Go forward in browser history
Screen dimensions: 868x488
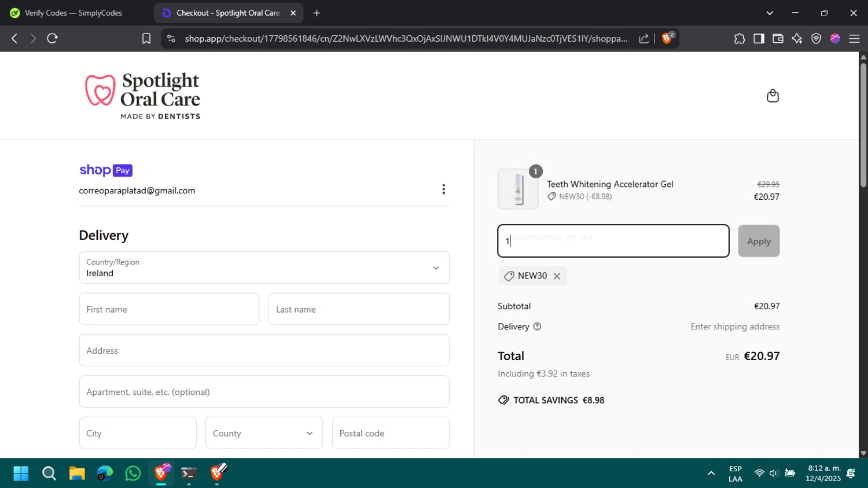coord(33,38)
